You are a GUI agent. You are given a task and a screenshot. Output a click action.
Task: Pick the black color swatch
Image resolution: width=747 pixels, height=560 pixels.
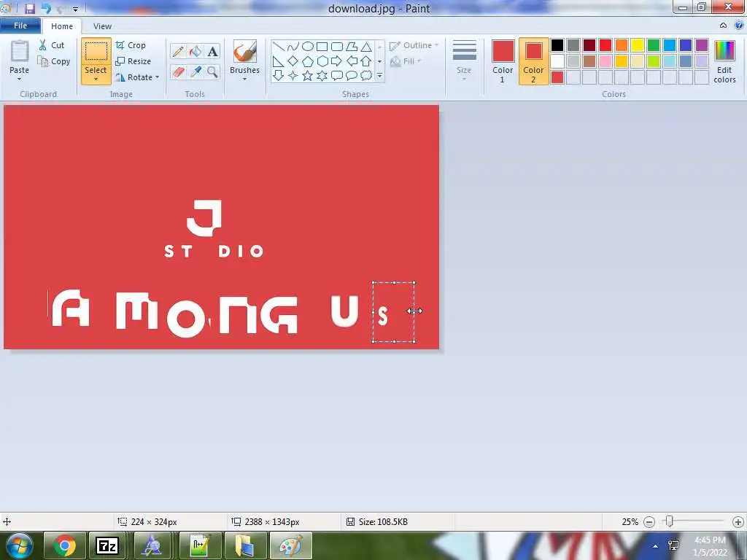(x=557, y=45)
